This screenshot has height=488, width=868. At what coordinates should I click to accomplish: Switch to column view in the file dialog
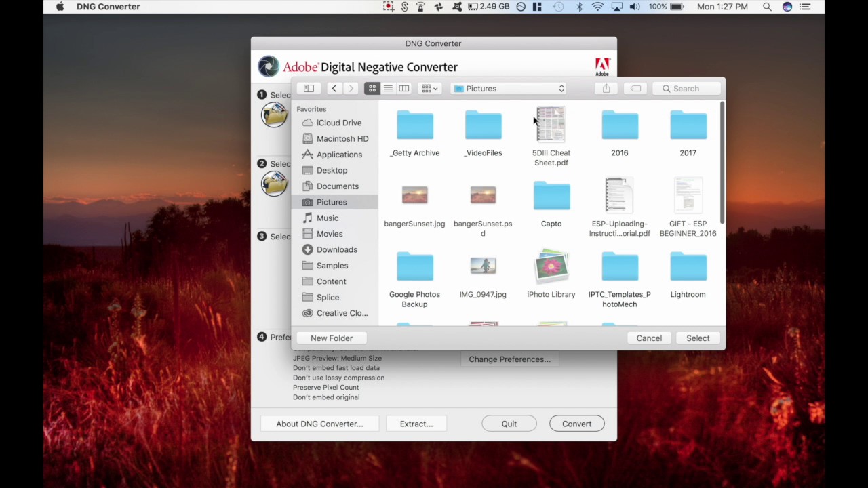[403, 89]
